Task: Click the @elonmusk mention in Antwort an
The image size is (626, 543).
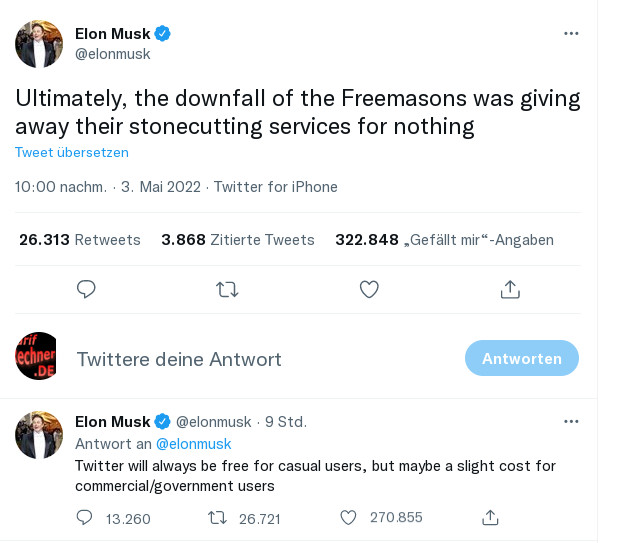Action: click(x=193, y=444)
